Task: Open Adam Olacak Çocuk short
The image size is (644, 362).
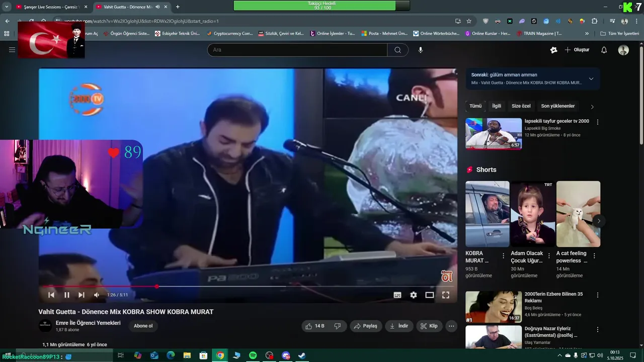Action: click(x=533, y=214)
